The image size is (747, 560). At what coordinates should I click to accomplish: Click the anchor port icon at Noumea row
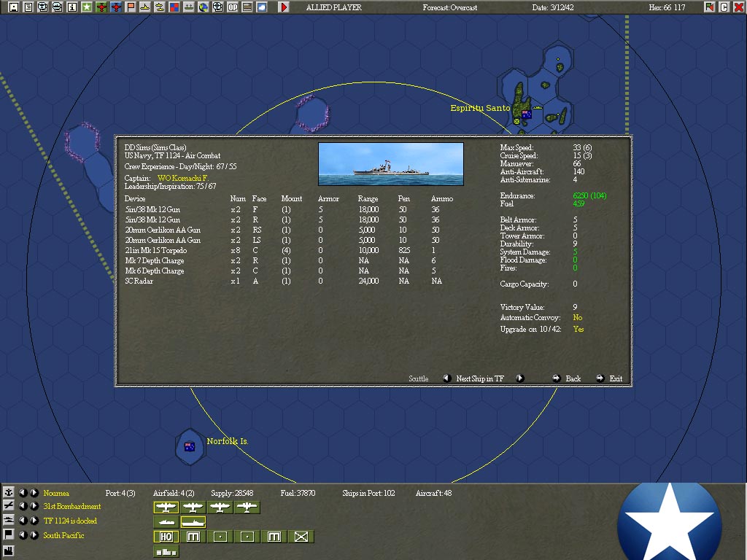point(9,492)
